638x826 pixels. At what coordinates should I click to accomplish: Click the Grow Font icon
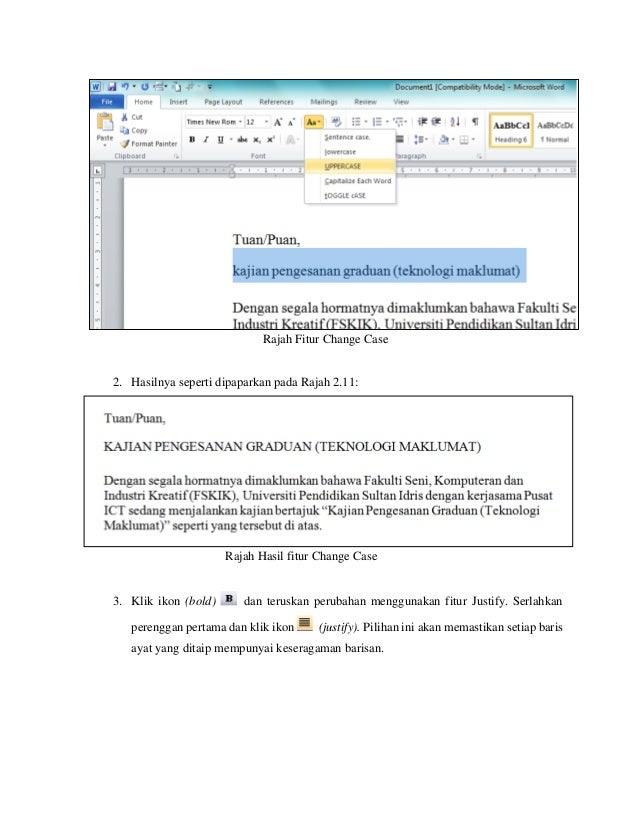(x=278, y=122)
